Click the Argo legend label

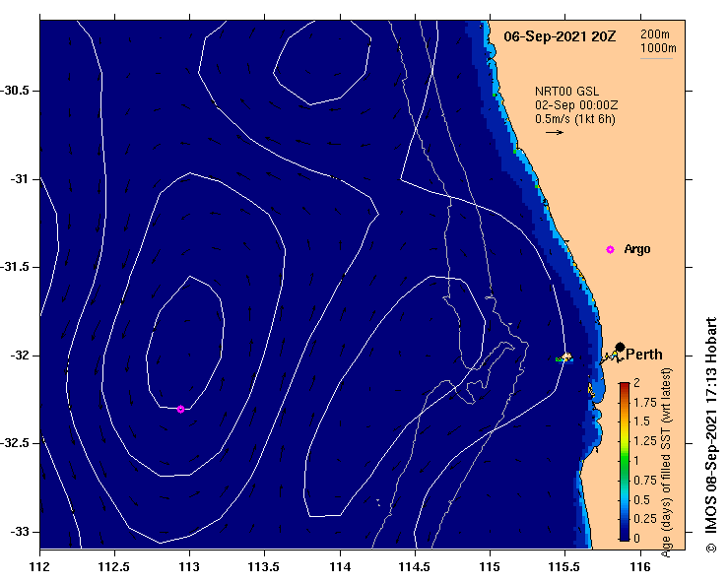tap(637, 249)
